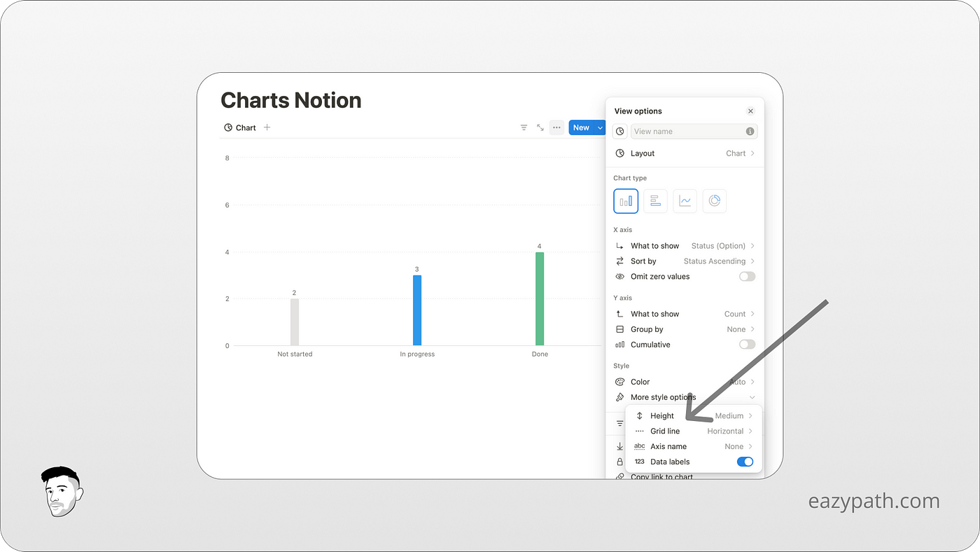Click the filter icon above the chart
Screen dimensions: 980x552
pyautogui.click(x=524, y=127)
